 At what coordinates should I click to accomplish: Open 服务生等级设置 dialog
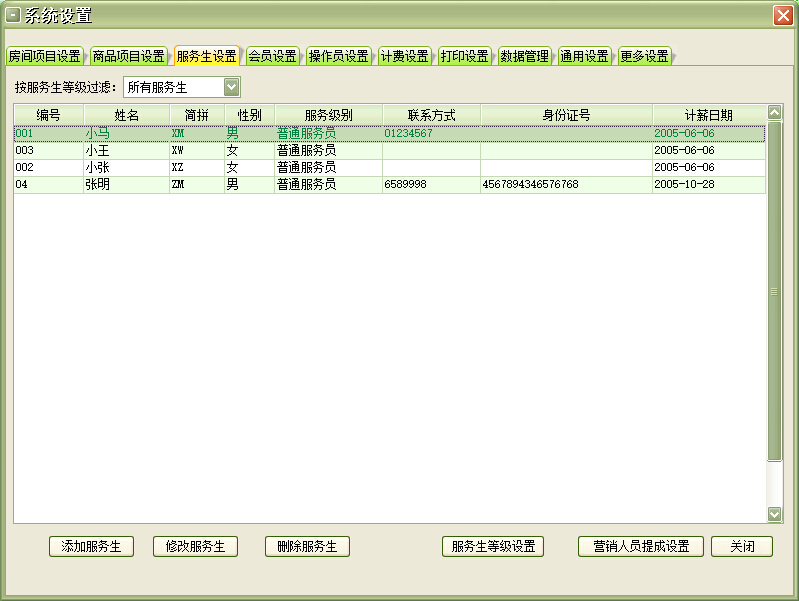(492, 547)
